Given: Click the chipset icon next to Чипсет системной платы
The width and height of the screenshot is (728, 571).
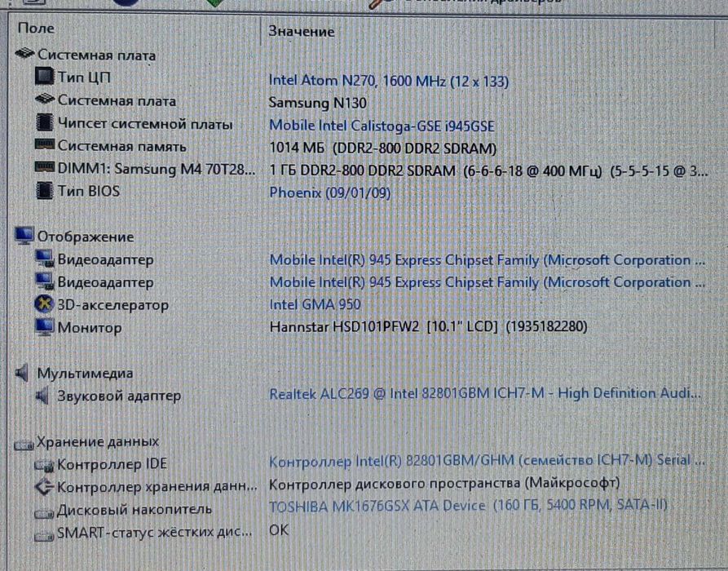Looking at the screenshot, I should pos(45,122).
